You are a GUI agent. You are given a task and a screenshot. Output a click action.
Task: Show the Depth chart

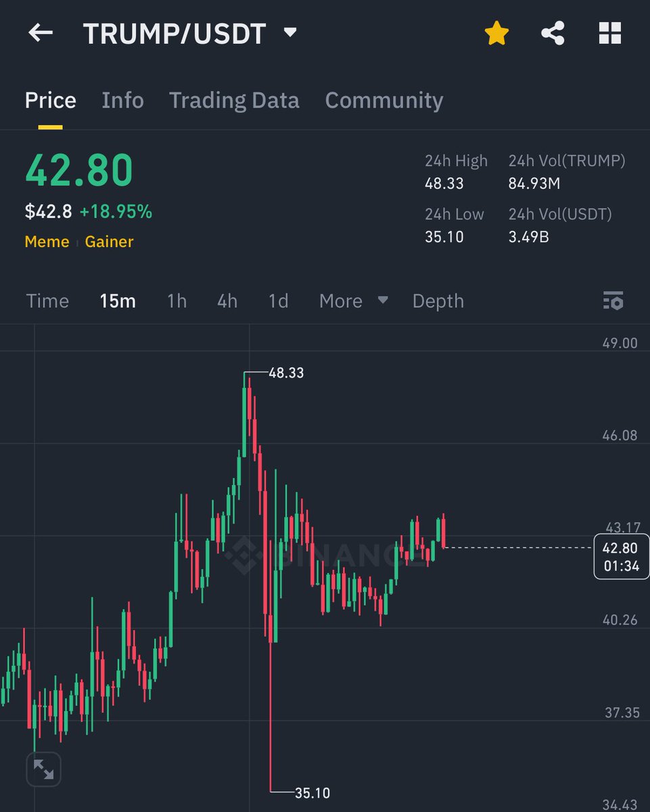point(438,301)
